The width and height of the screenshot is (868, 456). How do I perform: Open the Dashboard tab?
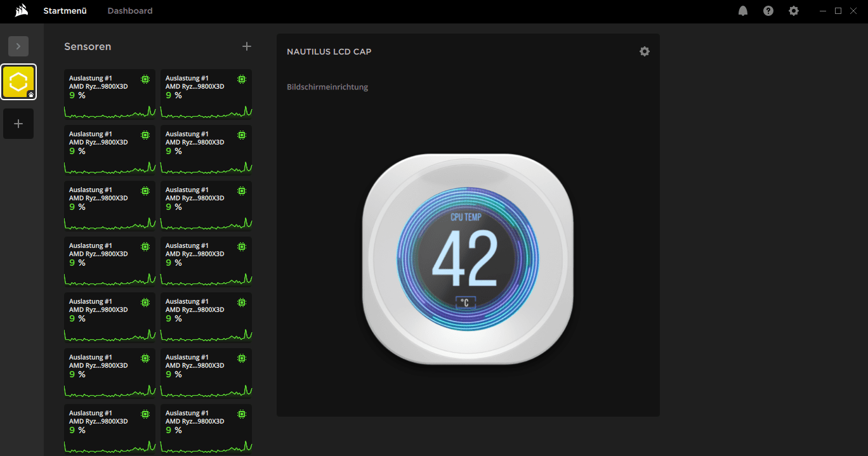click(x=130, y=11)
